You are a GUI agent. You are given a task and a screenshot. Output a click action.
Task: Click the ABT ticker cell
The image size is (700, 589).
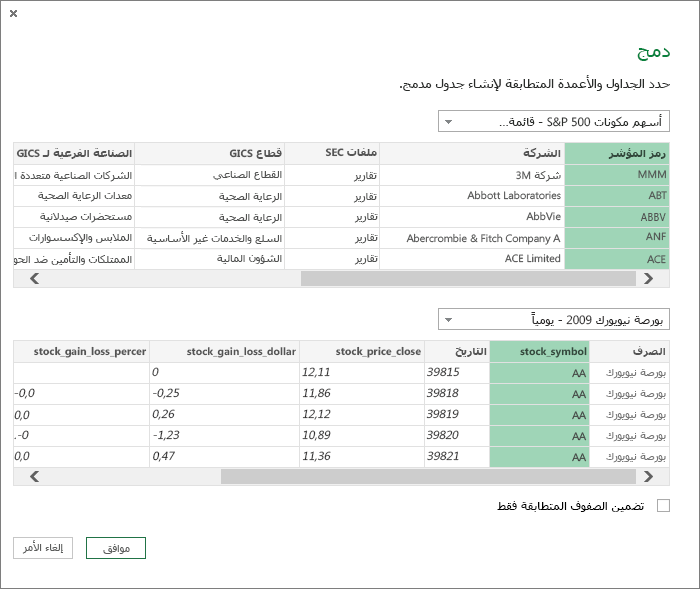pyautogui.click(x=617, y=196)
